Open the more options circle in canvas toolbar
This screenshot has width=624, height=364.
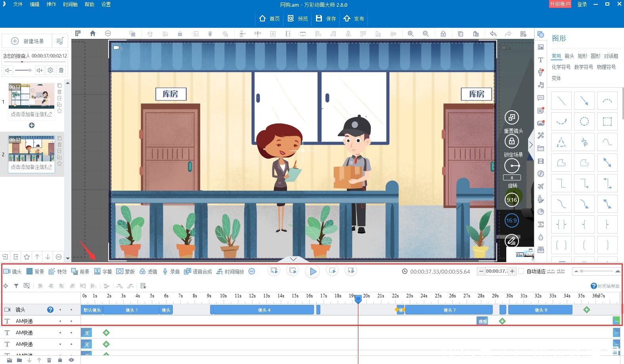108,34
